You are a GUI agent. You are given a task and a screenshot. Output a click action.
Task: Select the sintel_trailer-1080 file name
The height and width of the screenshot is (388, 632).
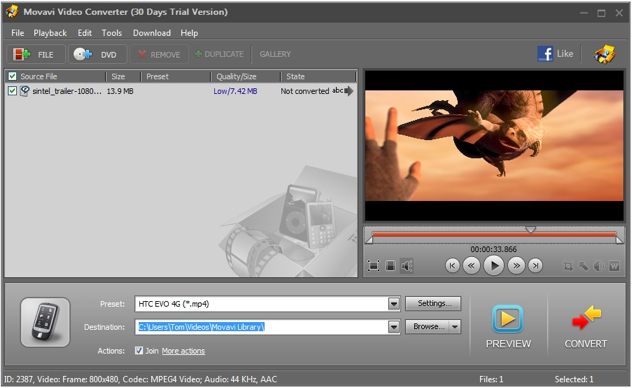67,91
